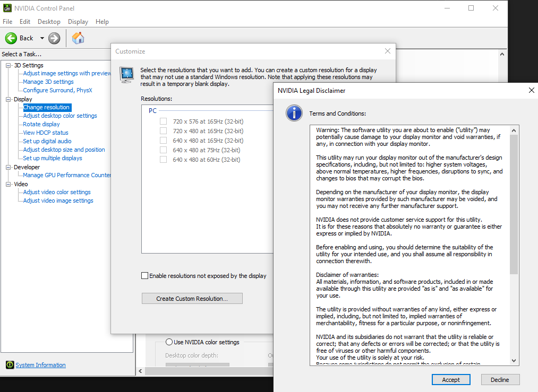Check the 640 x 480 at 75Hz resolution

(164, 150)
